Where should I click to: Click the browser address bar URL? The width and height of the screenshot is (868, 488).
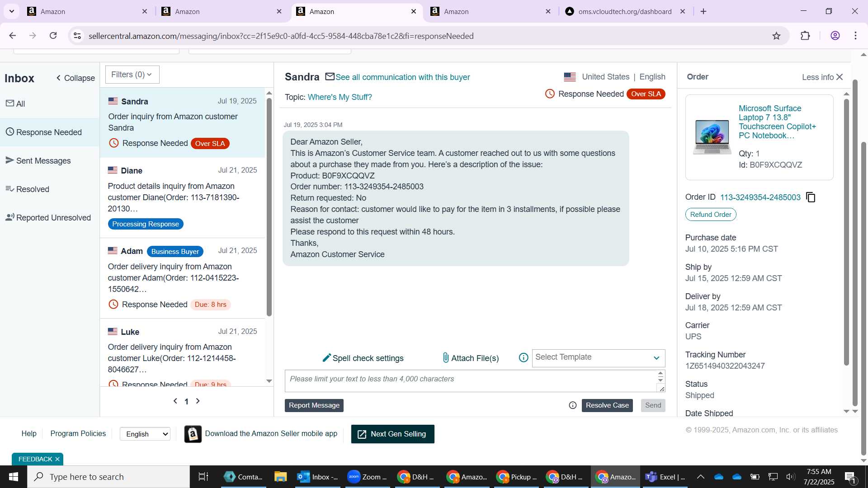coord(281,36)
